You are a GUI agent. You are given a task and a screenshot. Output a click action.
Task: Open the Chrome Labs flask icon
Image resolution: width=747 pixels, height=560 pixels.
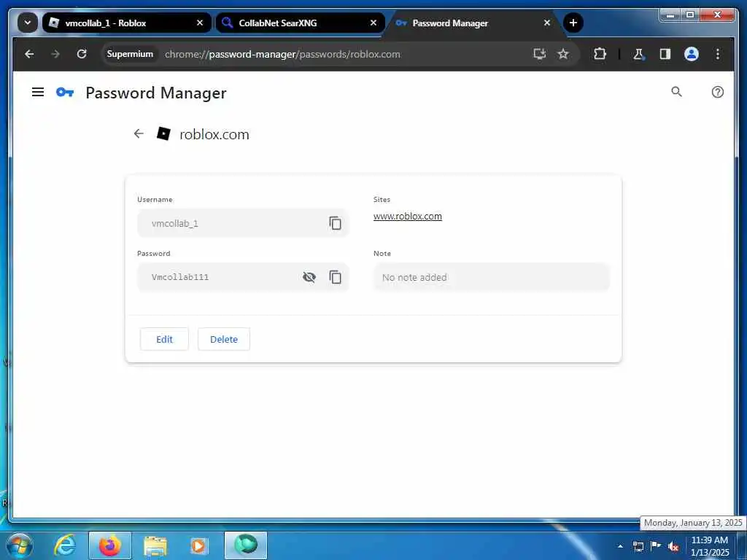click(x=638, y=54)
